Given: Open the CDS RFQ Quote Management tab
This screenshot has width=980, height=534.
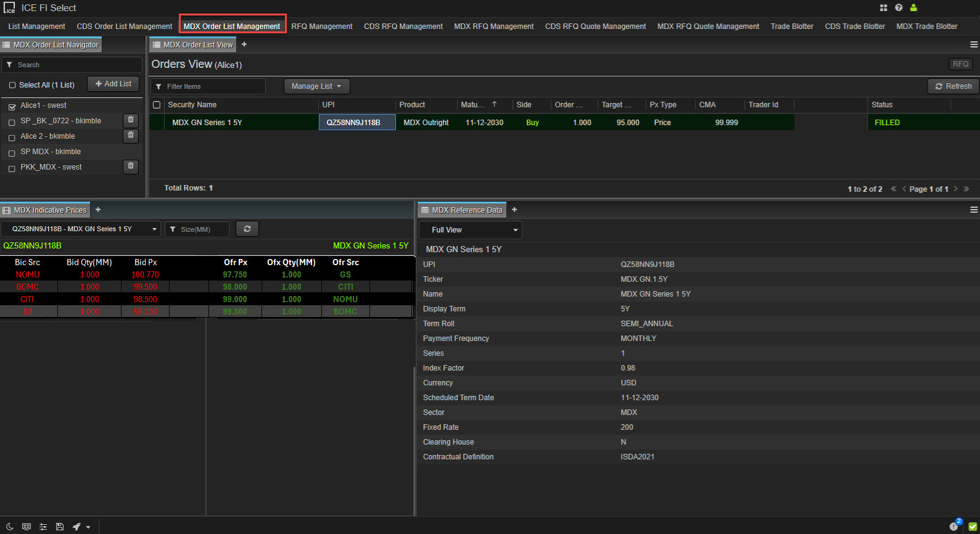Looking at the screenshot, I should (596, 27).
